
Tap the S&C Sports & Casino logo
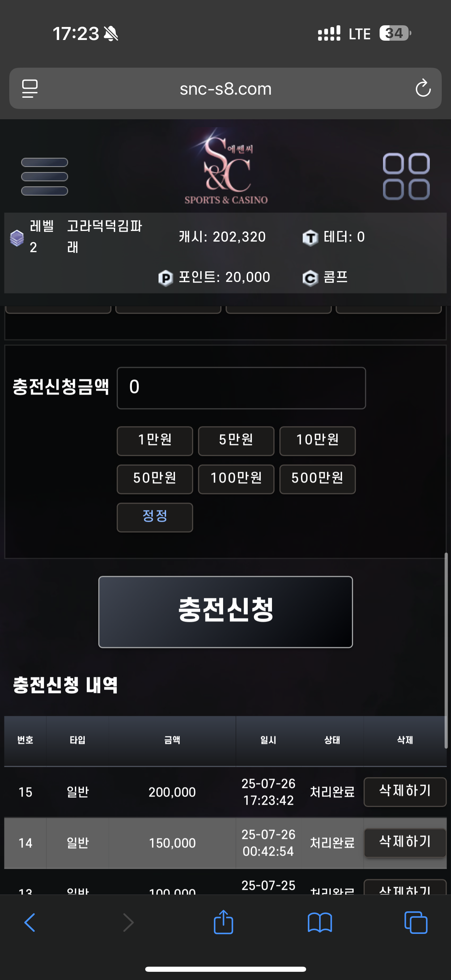226,167
